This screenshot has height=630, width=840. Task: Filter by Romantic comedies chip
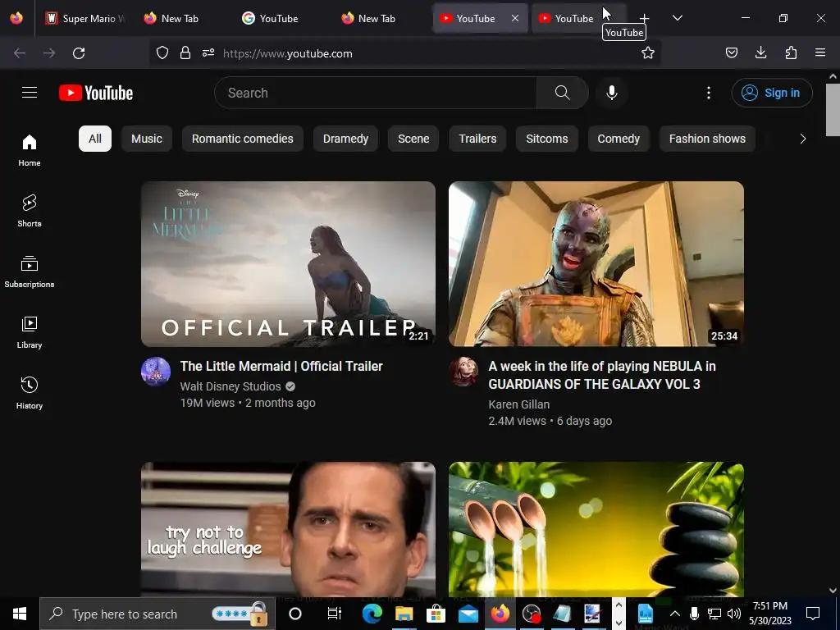click(x=243, y=139)
